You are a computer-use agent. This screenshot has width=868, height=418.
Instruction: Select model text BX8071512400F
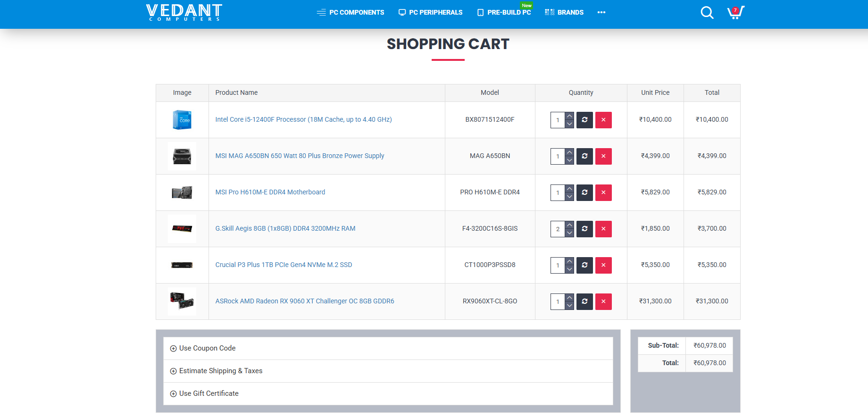(490, 119)
